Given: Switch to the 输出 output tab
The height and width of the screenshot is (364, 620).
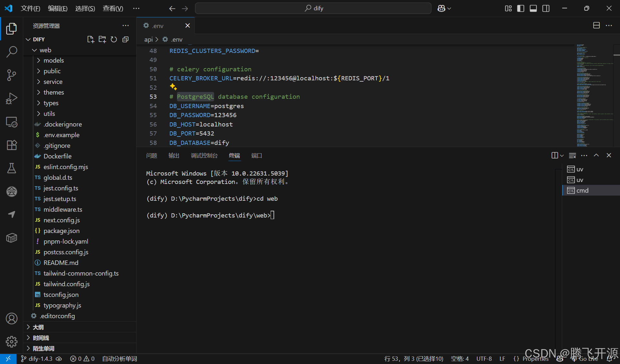Looking at the screenshot, I should click(174, 156).
